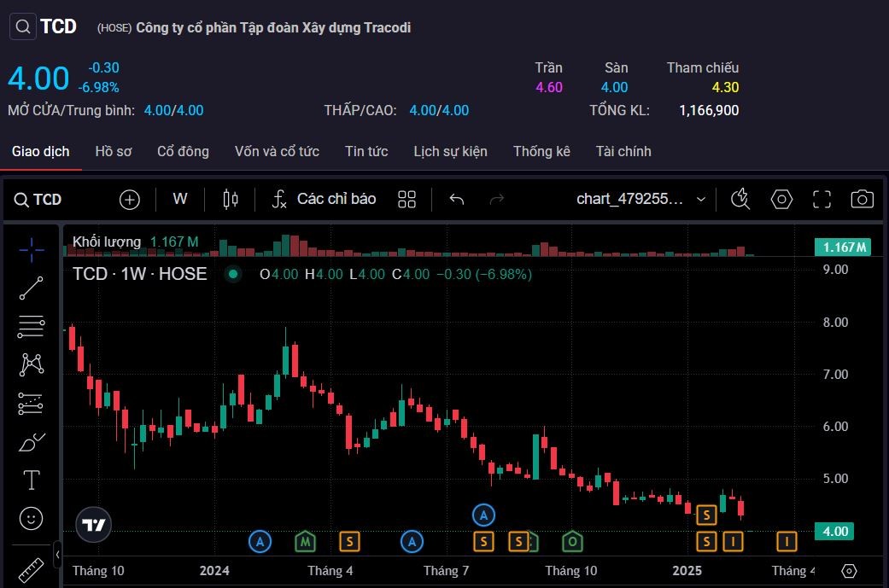Open TCD symbol search in chart toolbar

pos(38,200)
